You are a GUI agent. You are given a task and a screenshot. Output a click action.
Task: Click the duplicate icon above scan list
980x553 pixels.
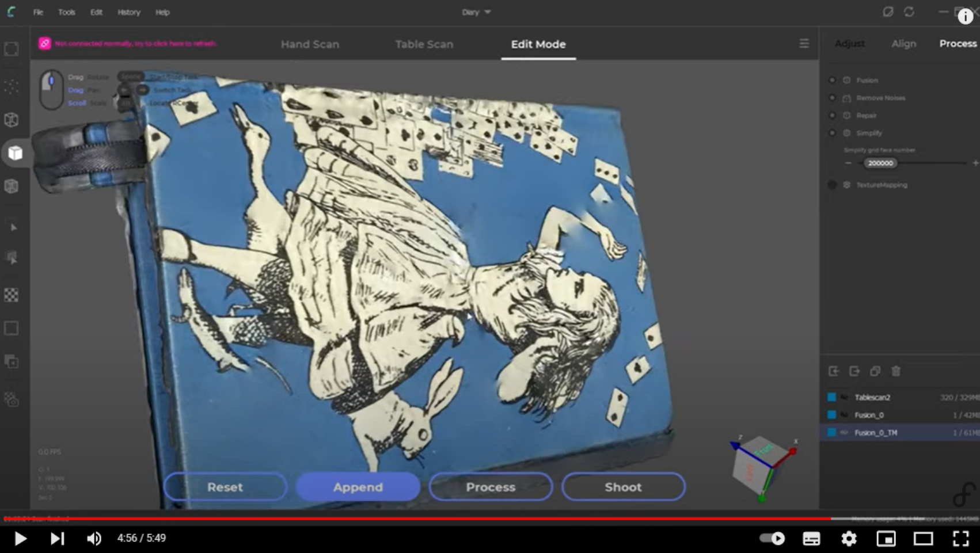click(875, 371)
